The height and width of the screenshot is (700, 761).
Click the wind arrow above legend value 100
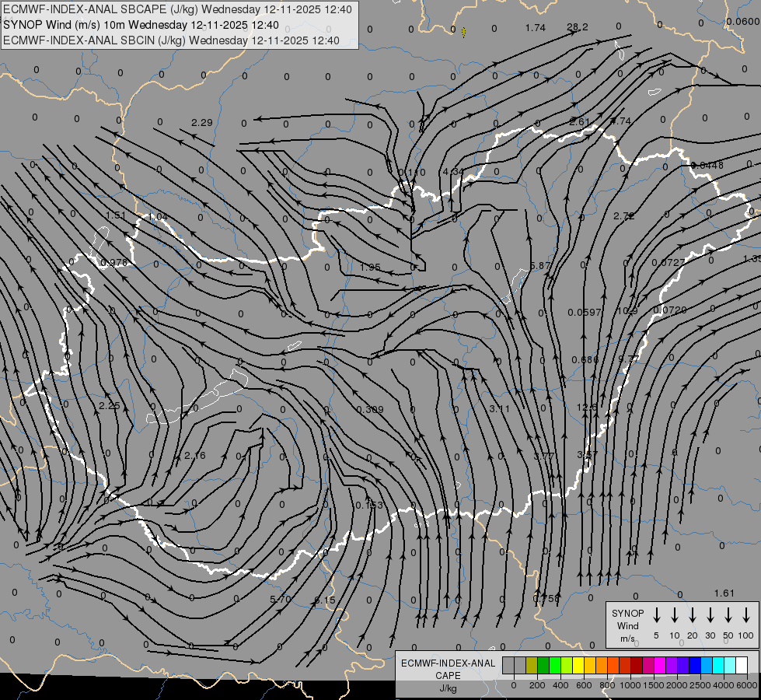746,615
